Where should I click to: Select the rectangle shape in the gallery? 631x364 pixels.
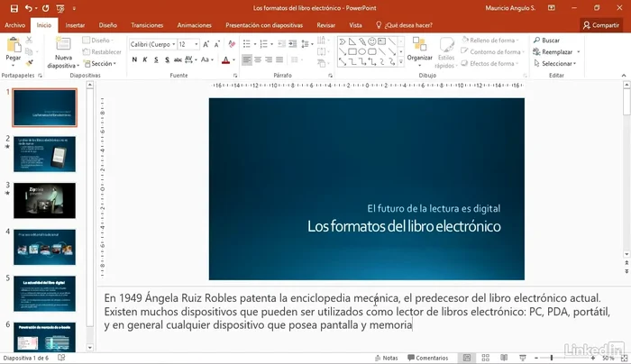[352, 51]
